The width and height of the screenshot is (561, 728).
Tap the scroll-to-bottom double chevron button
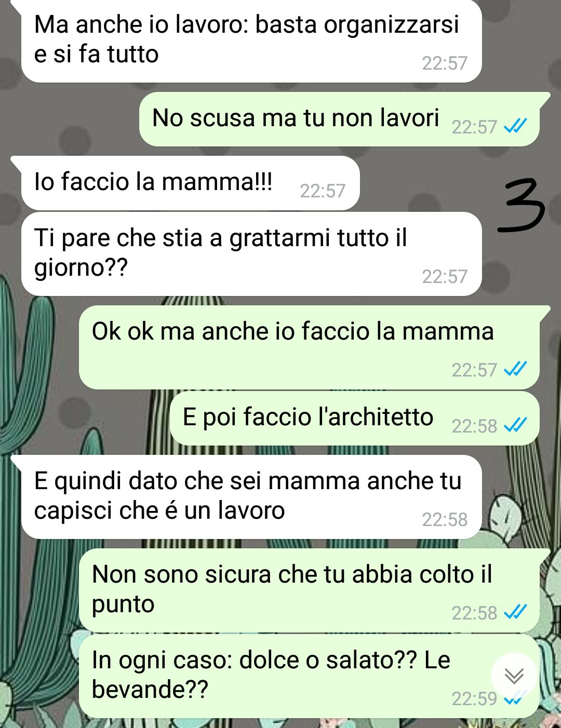(514, 676)
